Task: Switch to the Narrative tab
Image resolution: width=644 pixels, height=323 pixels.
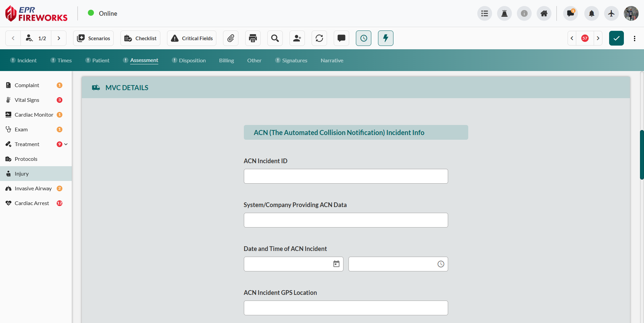Action: coord(332,60)
